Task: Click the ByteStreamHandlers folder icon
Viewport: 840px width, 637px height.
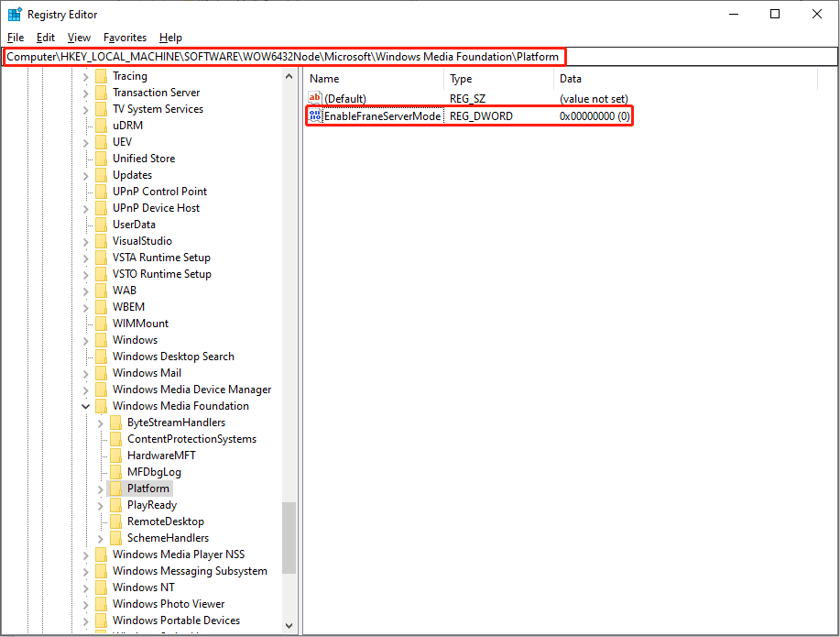Action: coord(115,423)
